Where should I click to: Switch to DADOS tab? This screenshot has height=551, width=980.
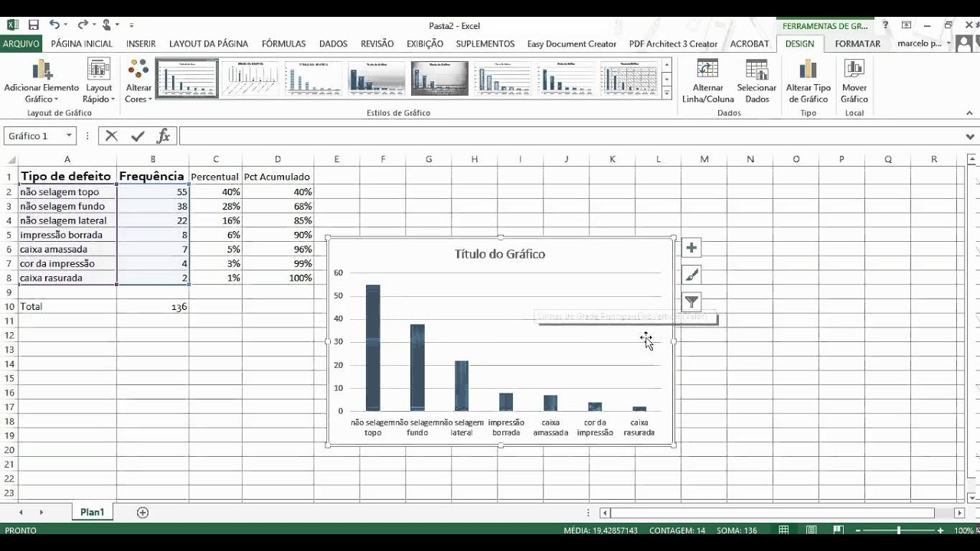click(333, 44)
